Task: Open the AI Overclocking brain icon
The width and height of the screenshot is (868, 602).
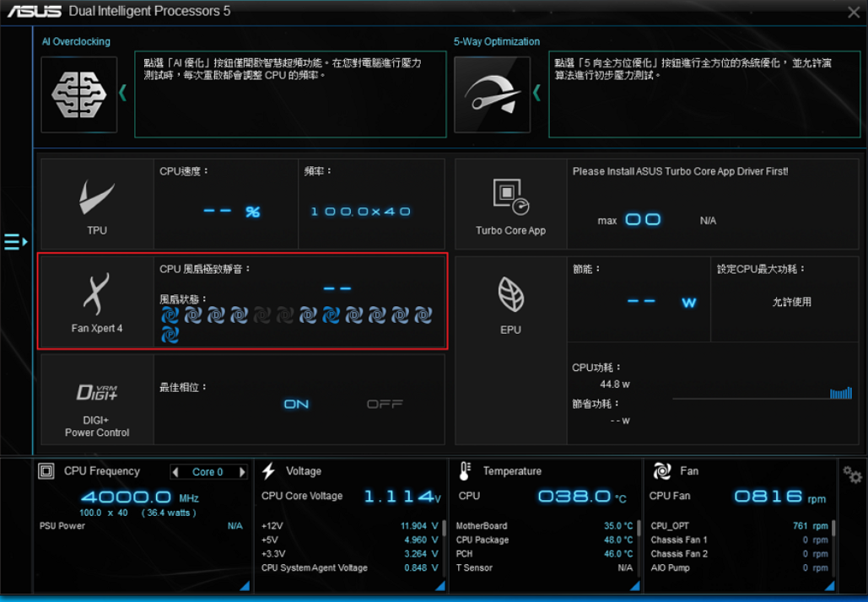Action: (x=79, y=94)
